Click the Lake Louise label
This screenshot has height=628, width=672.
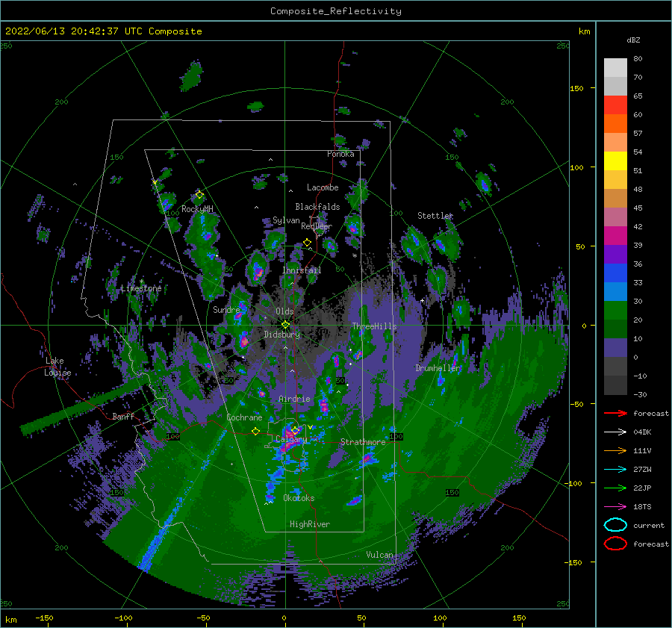point(57,367)
